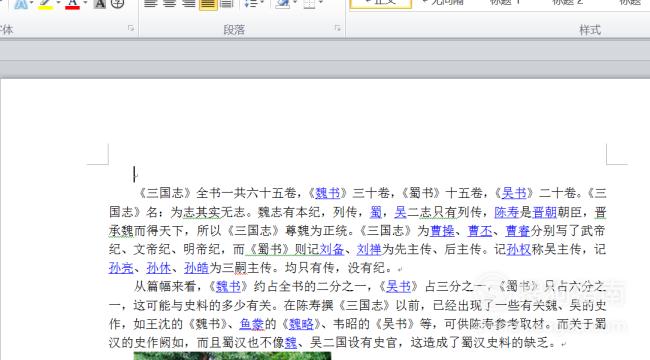Open the 孙皓 hyperlink

pos(196,268)
